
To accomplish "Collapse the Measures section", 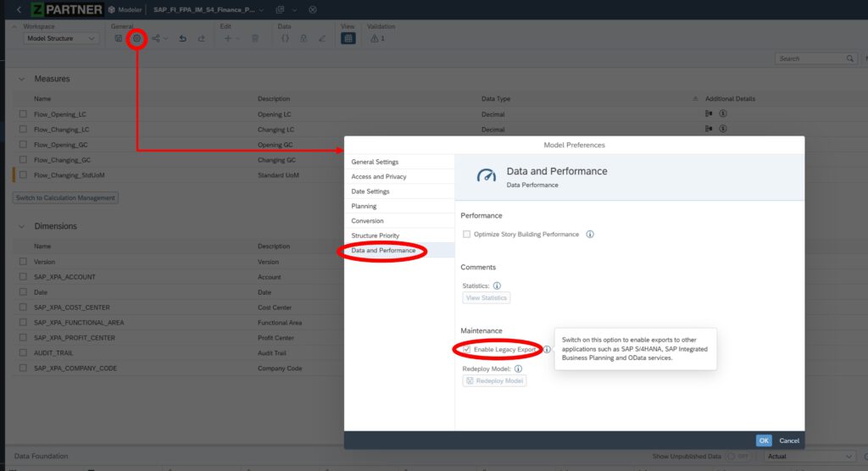I will tap(21, 79).
